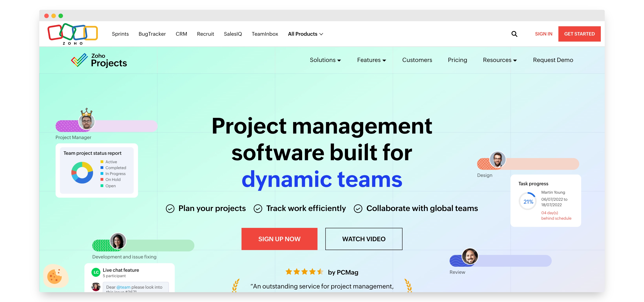Click the SIGN UP NOW button
This screenshot has height=302, width=644.
click(x=279, y=239)
